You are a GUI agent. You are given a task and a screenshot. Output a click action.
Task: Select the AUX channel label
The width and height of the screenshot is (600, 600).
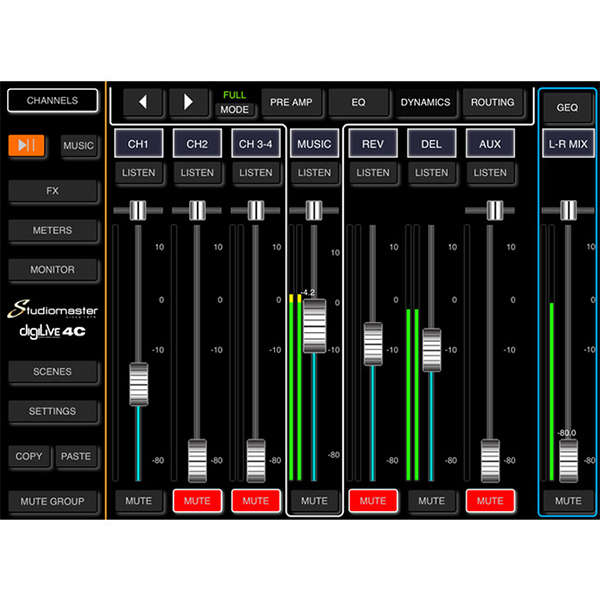click(490, 144)
